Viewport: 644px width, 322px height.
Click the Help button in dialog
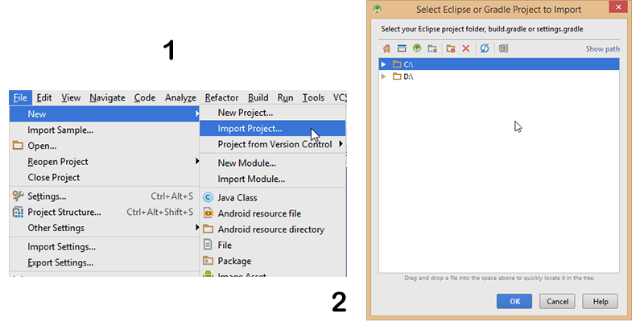tap(601, 301)
